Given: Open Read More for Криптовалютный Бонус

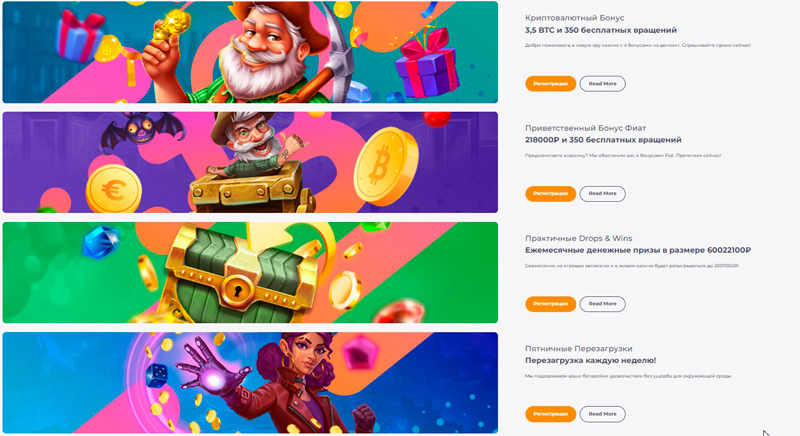Looking at the screenshot, I should click(x=603, y=84).
